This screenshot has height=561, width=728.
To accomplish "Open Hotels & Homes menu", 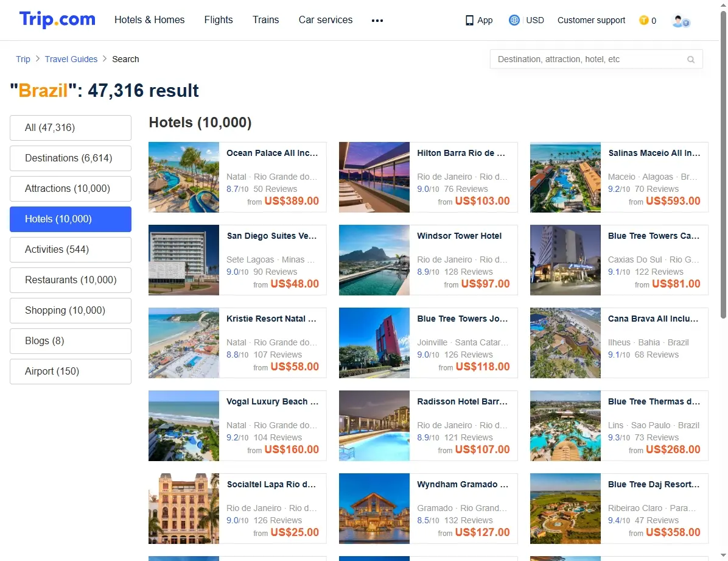I will pyautogui.click(x=150, y=19).
